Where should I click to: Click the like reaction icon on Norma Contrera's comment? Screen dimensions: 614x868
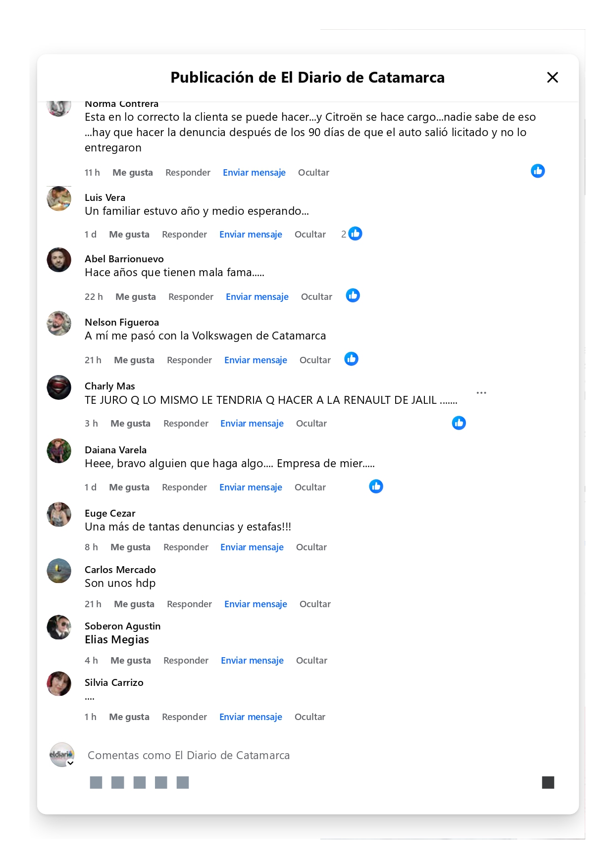(538, 171)
